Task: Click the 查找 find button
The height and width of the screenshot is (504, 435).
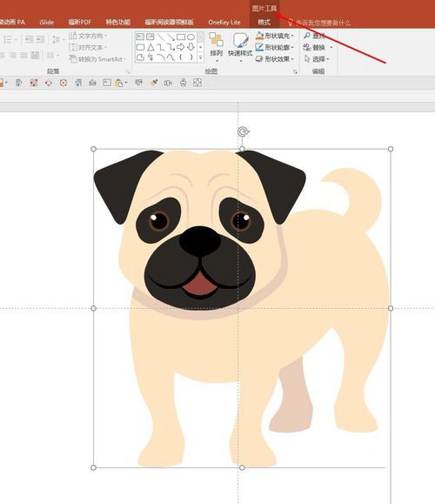Action: [x=314, y=36]
